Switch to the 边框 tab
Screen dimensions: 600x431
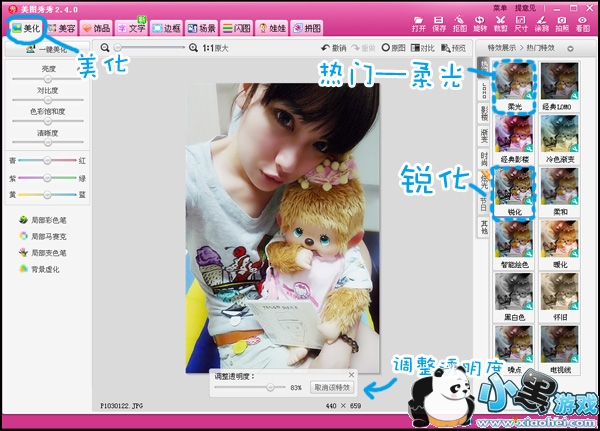coord(167,28)
